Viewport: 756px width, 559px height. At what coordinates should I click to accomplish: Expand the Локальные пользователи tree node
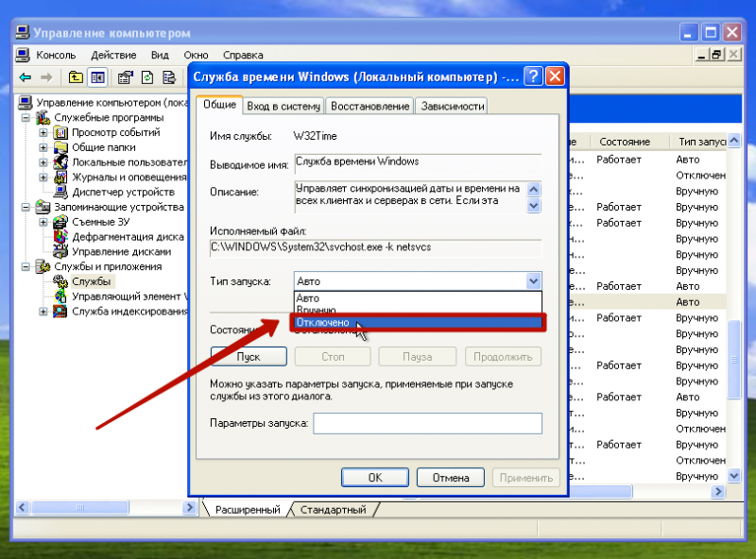pos(43,162)
